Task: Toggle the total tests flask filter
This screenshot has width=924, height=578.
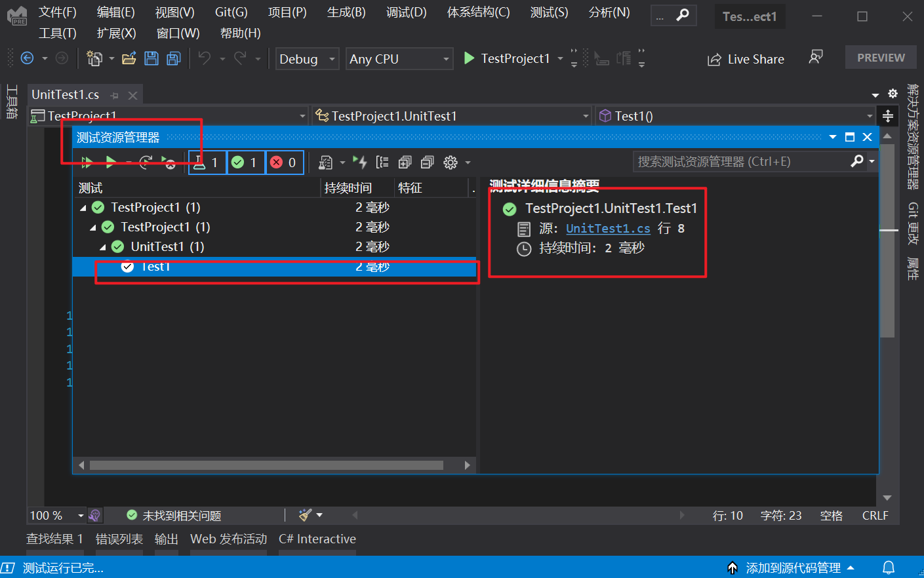Action: pyautogui.click(x=207, y=162)
